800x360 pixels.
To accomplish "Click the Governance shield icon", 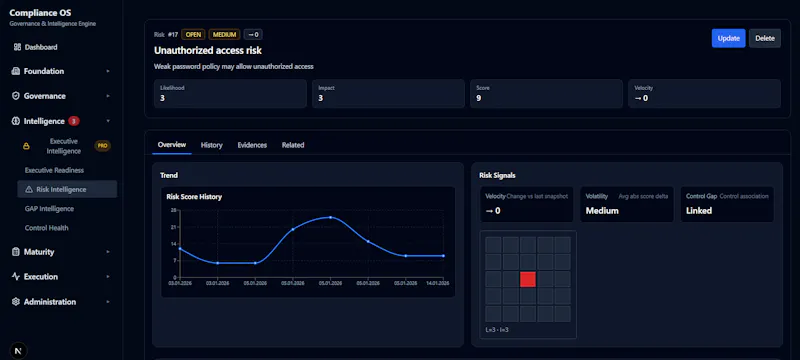I will [16, 96].
